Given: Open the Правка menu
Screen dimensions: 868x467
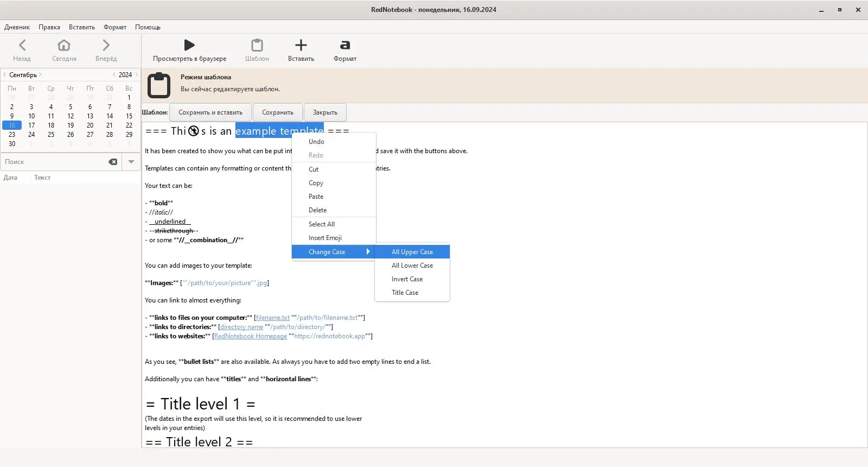Looking at the screenshot, I should (49, 27).
